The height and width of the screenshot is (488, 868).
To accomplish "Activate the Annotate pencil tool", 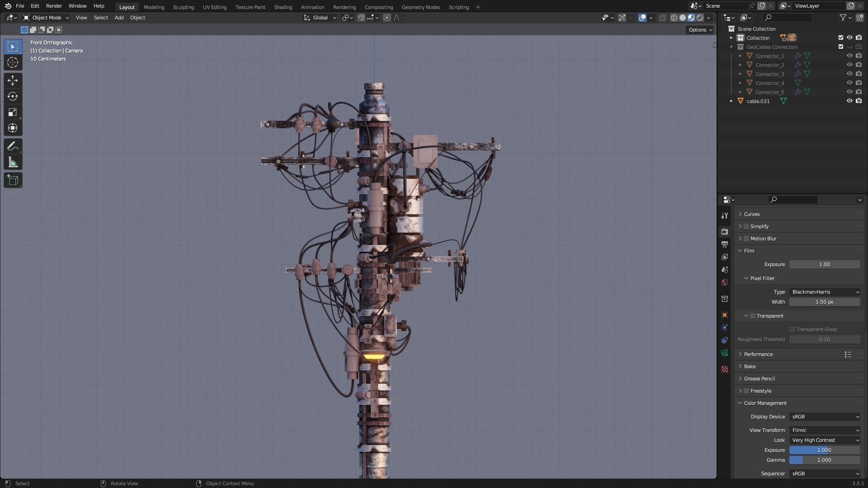I will pyautogui.click(x=13, y=146).
